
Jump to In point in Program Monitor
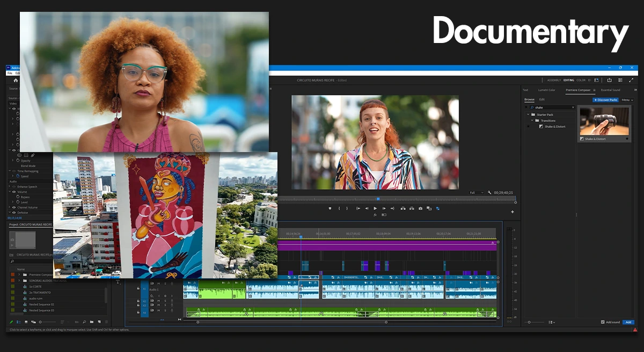point(358,209)
